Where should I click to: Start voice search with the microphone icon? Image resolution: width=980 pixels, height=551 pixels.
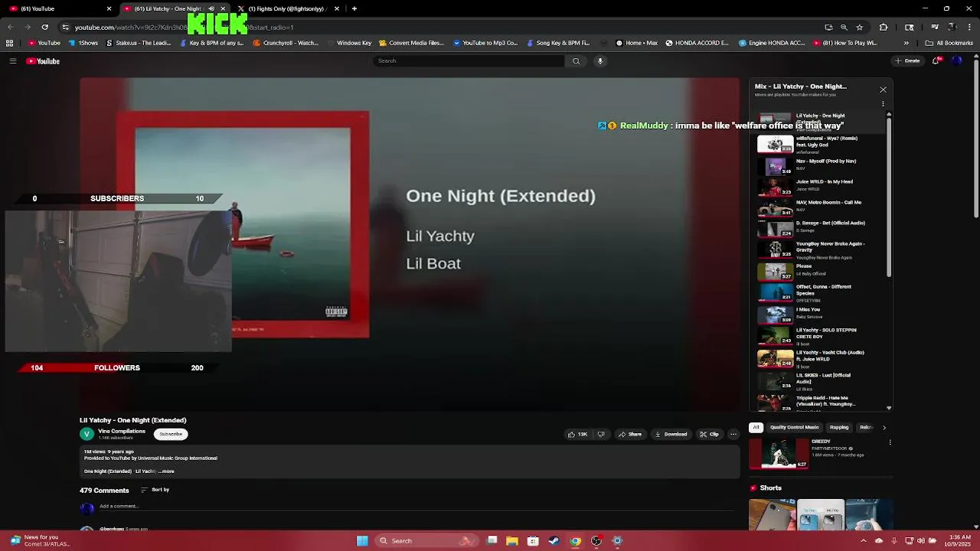(x=600, y=60)
